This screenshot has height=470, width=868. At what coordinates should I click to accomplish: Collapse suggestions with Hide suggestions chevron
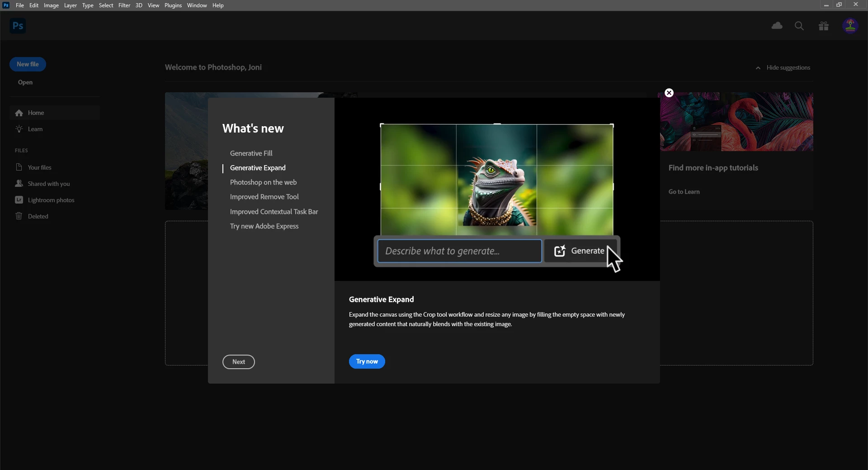(x=758, y=68)
